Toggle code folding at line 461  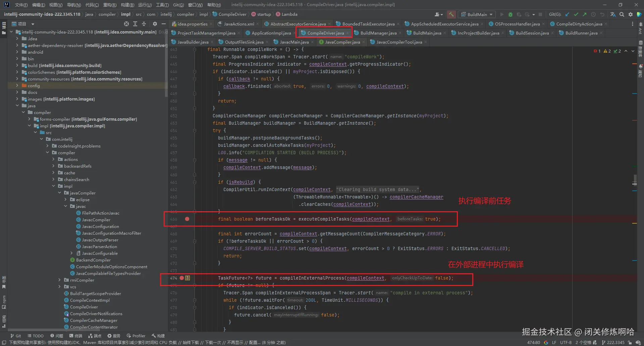[x=195, y=182]
